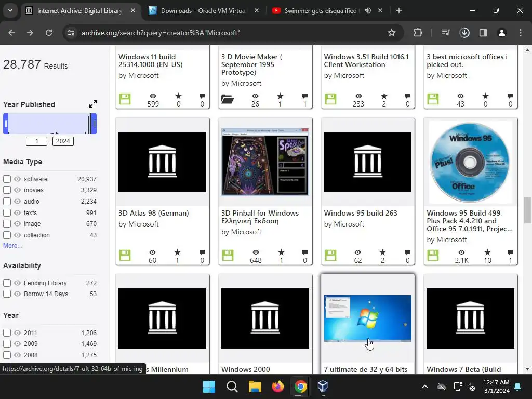Switch to Internet Archive tab
Screen dimensions: 532x399
81,10
